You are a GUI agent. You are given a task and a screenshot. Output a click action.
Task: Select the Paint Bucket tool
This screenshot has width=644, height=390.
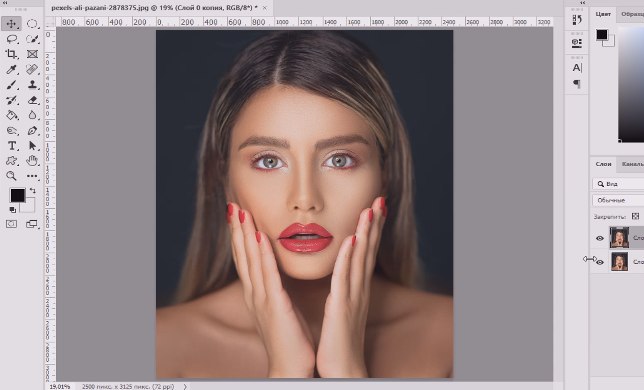coord(11,115)
